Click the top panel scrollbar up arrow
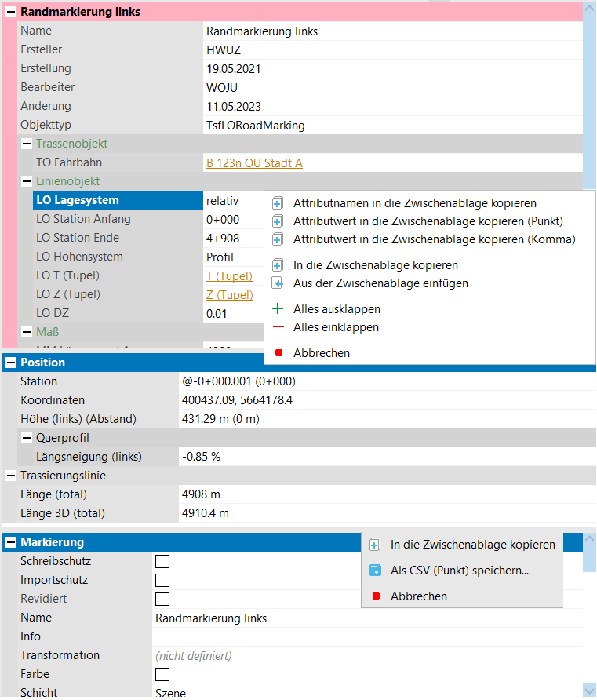Screen dimensions: 597x700 pyautogui.click(x=589, y=9)
